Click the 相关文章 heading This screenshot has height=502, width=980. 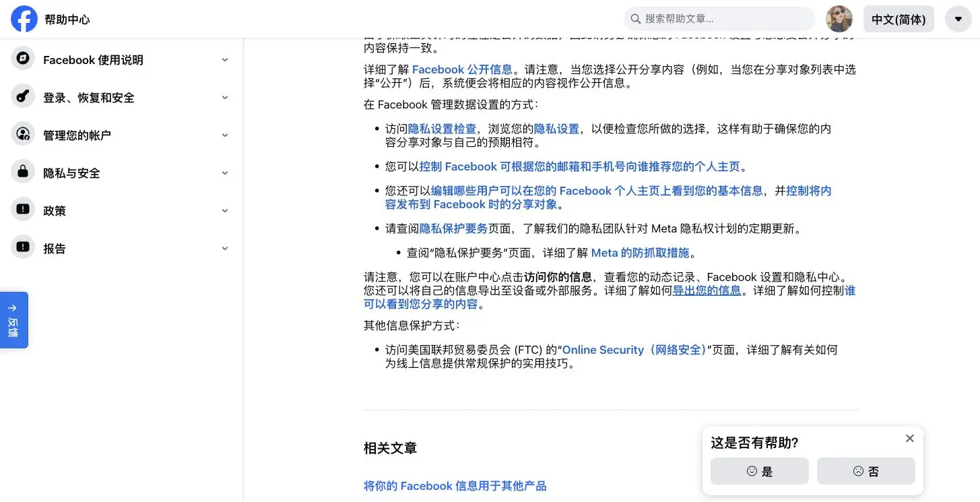coord(391,448)
